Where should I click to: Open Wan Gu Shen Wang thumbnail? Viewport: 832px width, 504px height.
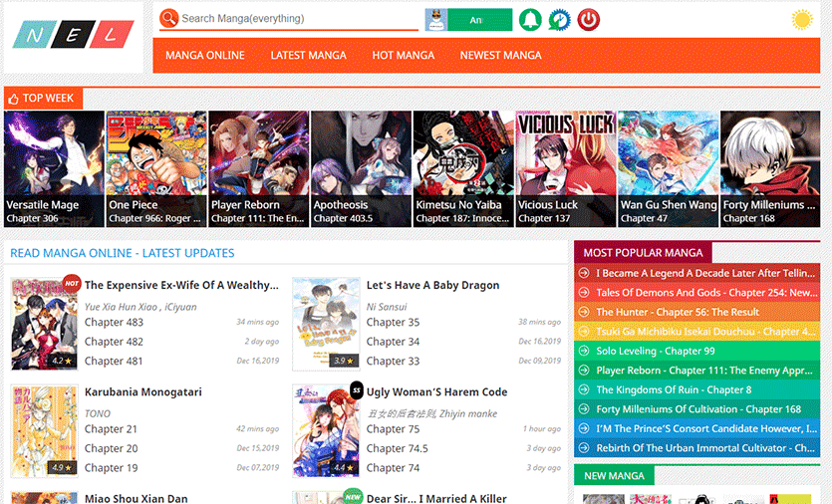point(668,168)
